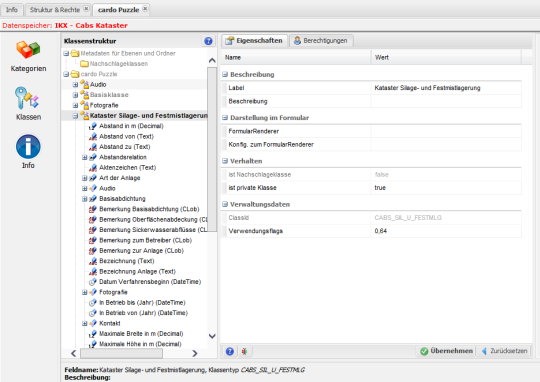Click Basisabdichtung relation icon
540x382 pixels.
tap(93, 199)
